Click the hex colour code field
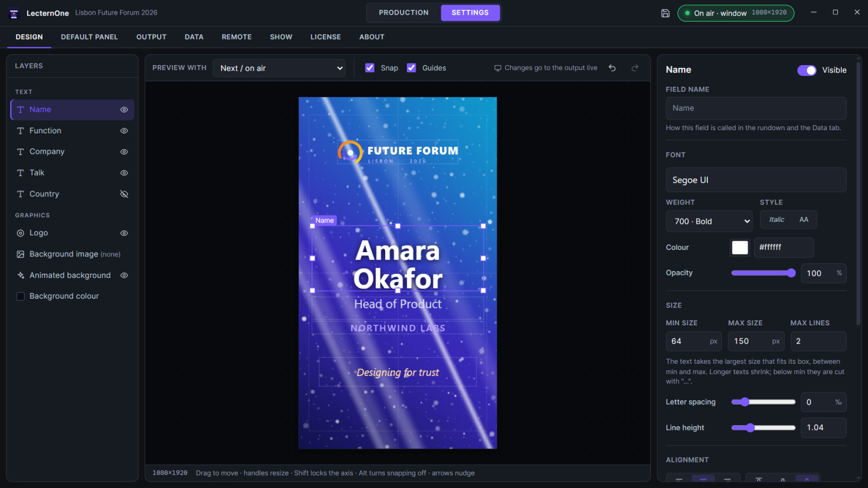The image size is (868, 488). pyautogui.click(x=784, y=248)
